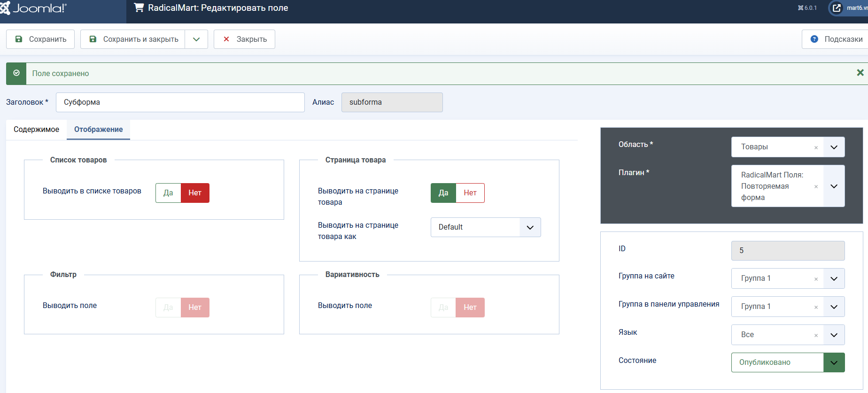Screen dimensions: 868x393
Task: Enable Да for Фильтр 'Выводить поле'
Action: pos(168,308)
